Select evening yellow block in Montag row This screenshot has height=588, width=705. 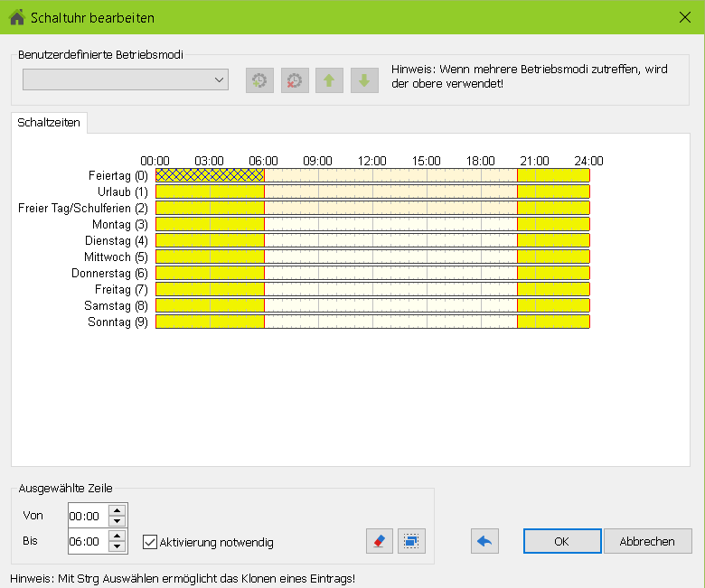(553, 224)
